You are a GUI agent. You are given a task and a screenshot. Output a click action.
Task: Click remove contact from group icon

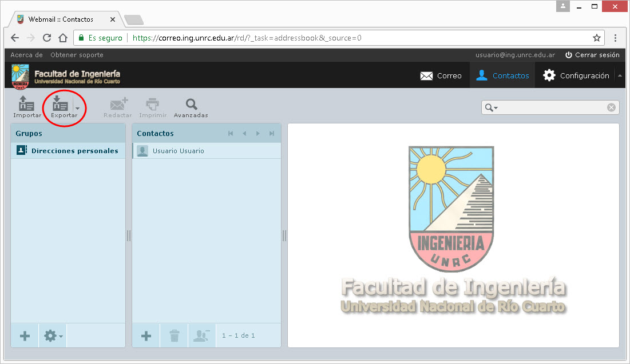click(201, 335)
